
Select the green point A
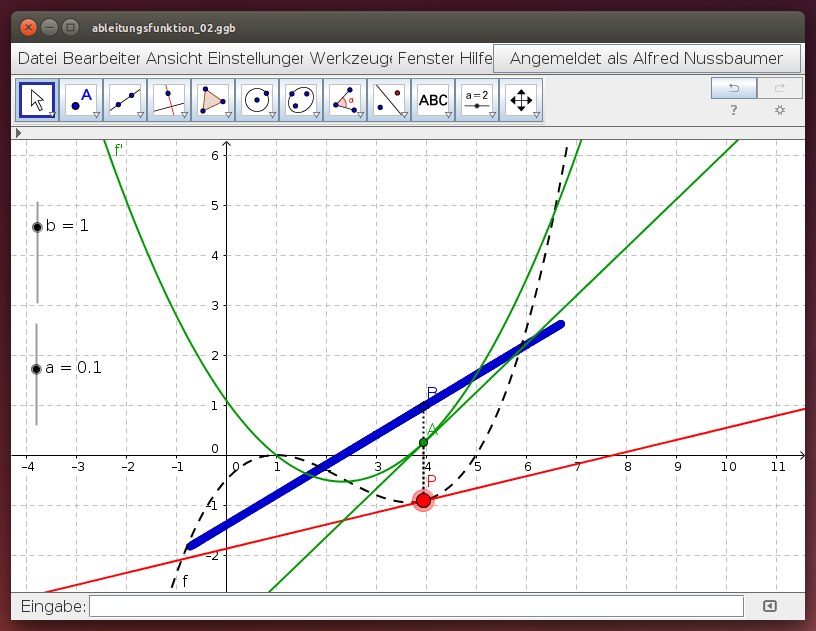(424, 442)
